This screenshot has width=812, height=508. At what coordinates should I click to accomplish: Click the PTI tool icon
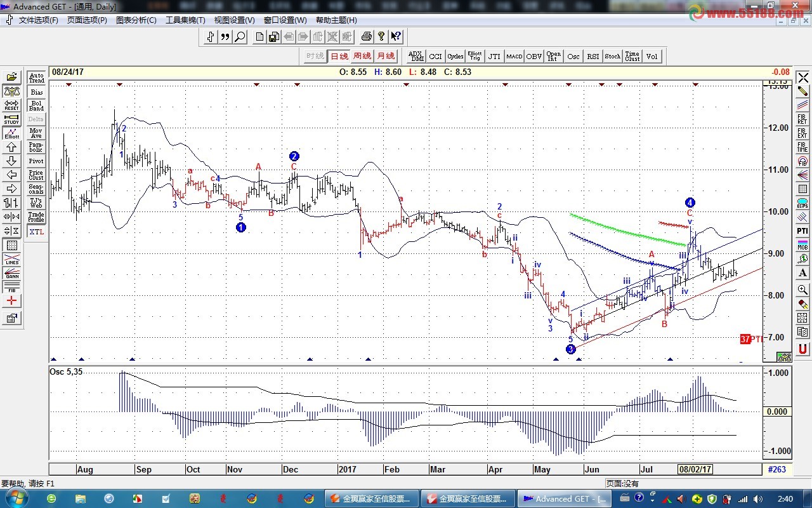click(x=802, y=231)
